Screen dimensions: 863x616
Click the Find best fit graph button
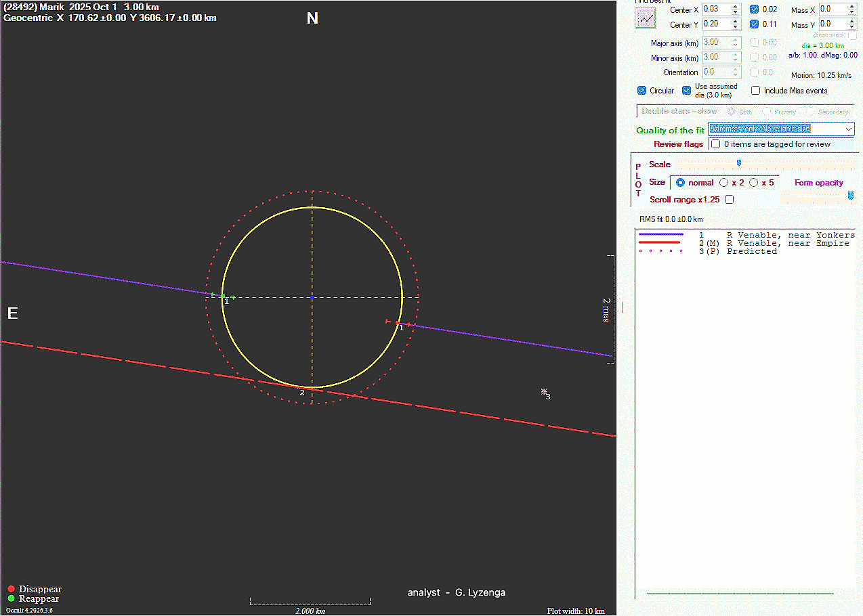(645, 18)
